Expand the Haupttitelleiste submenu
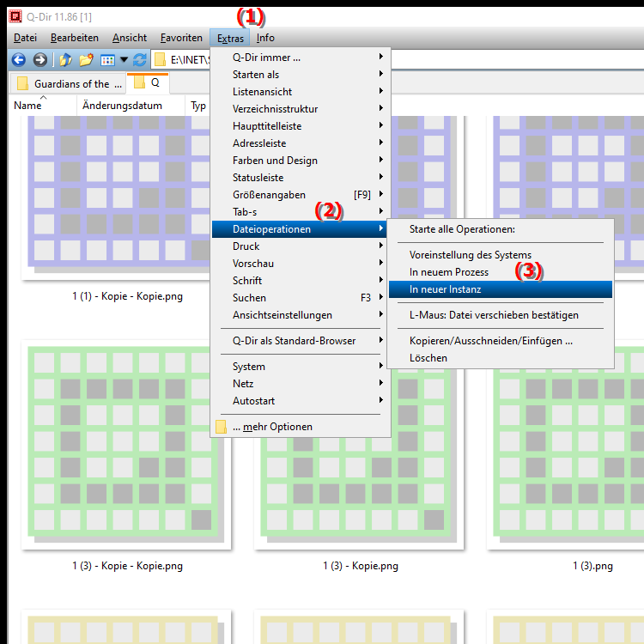This screenshot has height=644, width=644. 301,126
